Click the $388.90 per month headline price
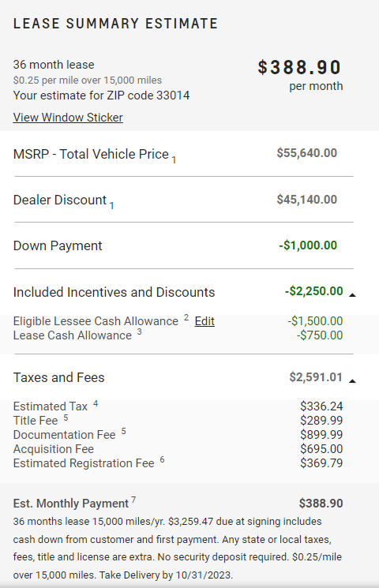The width and height of the screenshot is (379, 588). (x=299, y=68)
